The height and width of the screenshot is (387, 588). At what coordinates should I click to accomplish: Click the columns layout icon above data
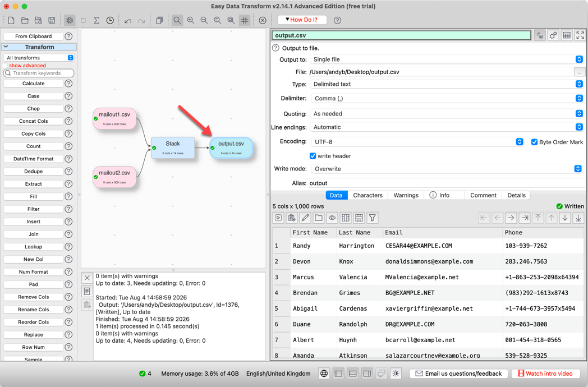pyautogui.click(x=346, y=218)
